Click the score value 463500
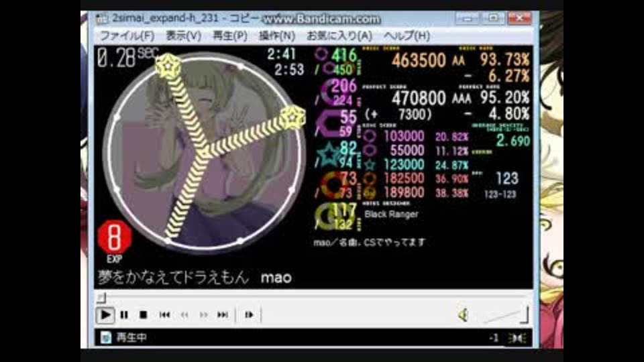 (x=419, y=60)
